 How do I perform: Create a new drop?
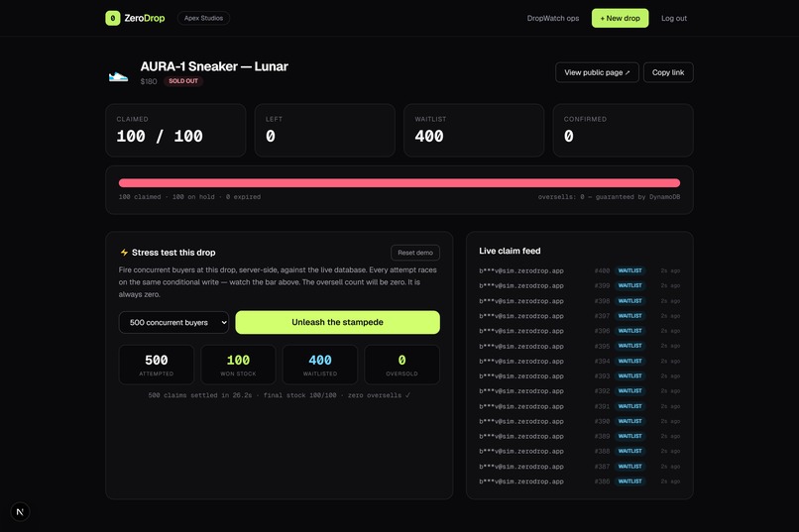coord(620,18)
